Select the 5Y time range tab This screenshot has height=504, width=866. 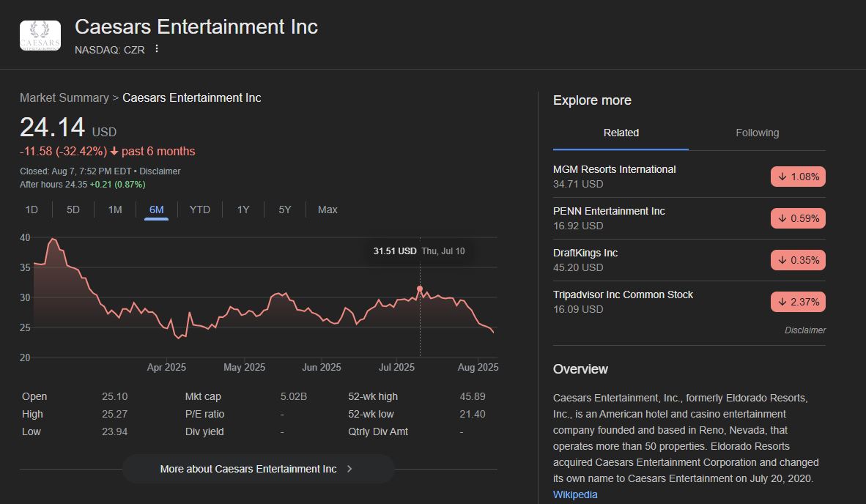[x=284, y=210]
